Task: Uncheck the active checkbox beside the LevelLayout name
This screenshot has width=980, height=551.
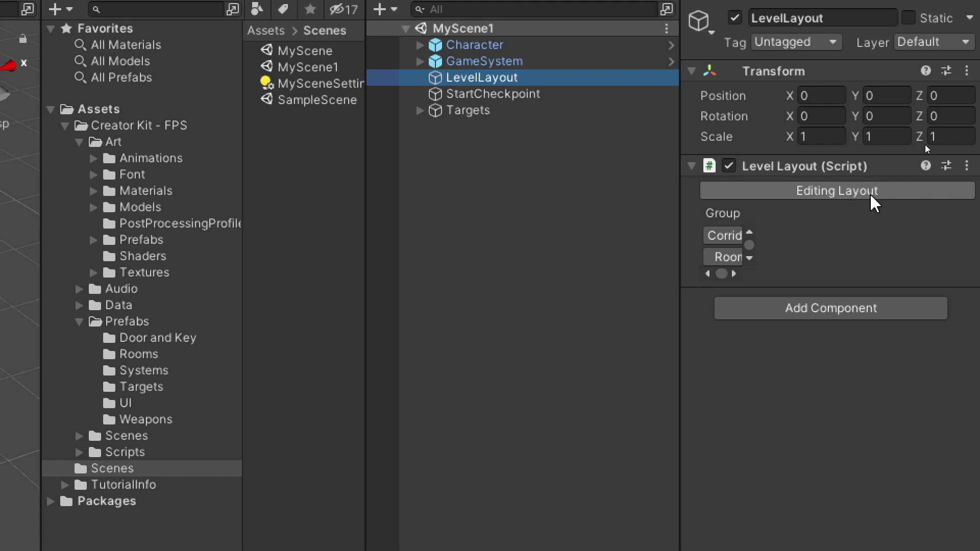Action: coord(736,17)
